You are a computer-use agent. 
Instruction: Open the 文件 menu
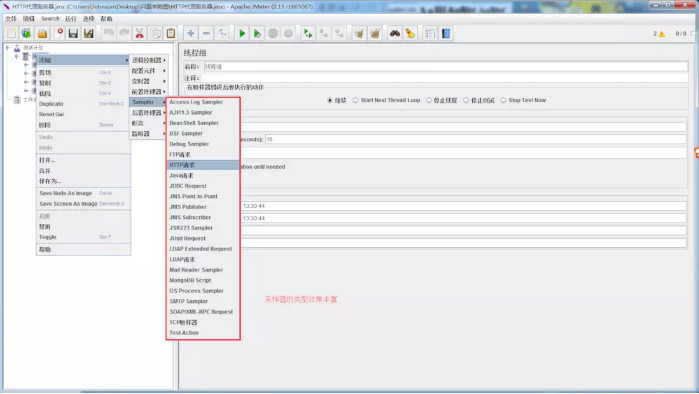[x=11, y=19]
